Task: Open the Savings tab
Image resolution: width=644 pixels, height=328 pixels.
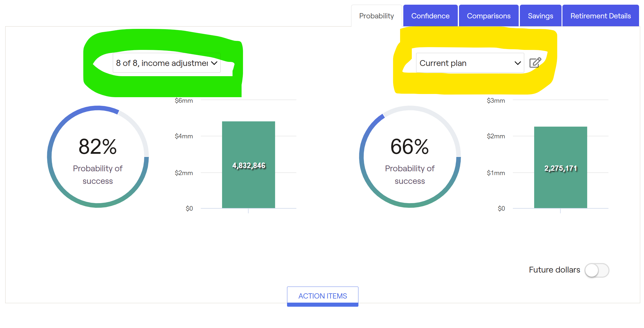Action: [x=540, y=15]
